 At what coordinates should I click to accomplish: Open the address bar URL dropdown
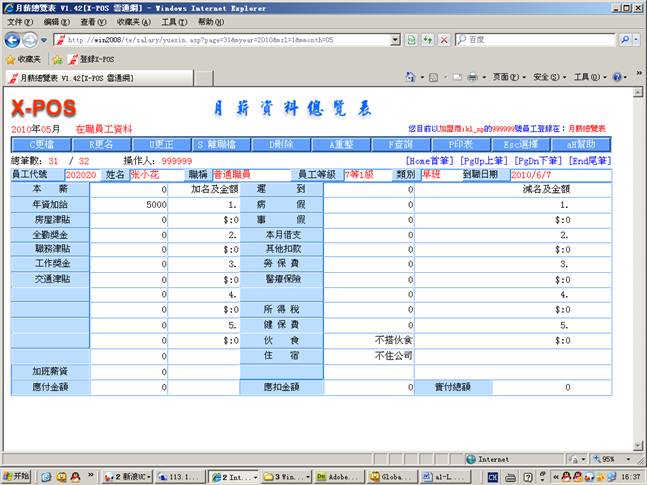(x=395, y=40)
